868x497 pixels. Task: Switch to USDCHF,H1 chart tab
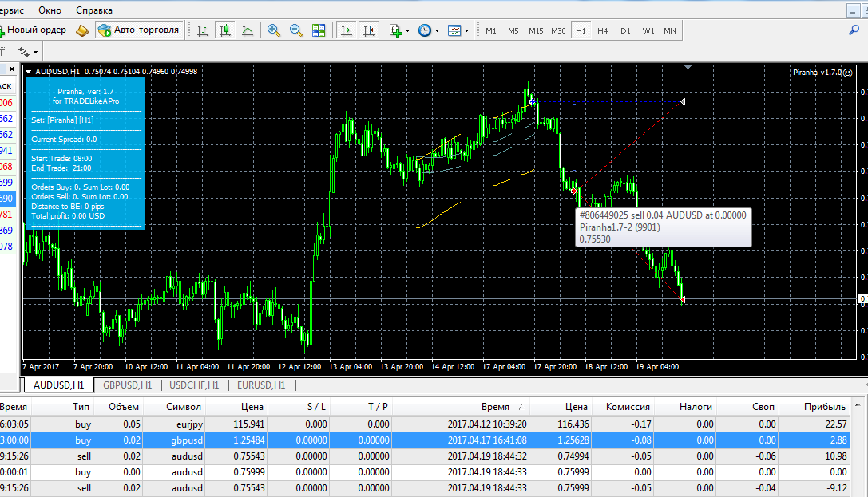pyautogui.click(x=194, y=385)
